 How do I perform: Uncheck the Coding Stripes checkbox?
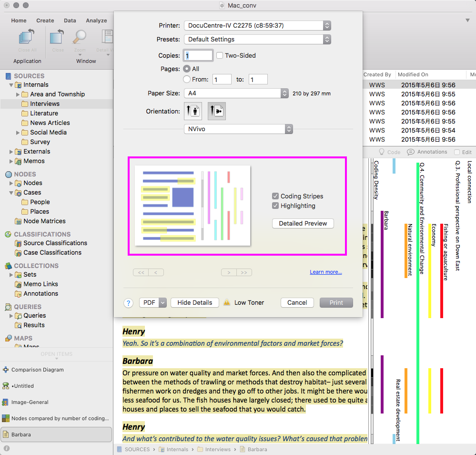pos(275,196)
